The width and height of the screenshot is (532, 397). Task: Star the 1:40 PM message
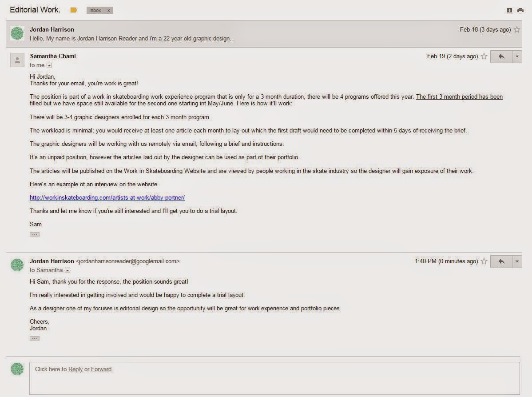pos(484,261)
